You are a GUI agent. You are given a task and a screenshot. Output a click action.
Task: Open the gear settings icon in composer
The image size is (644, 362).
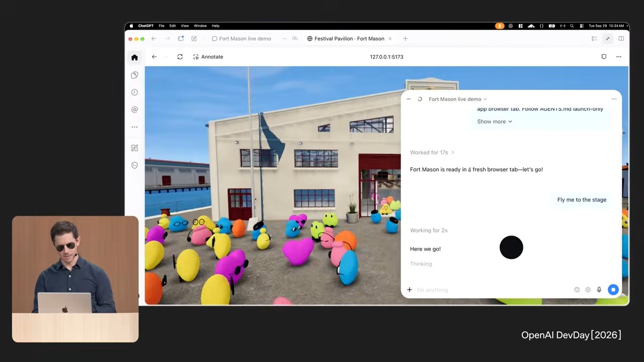[x=588, y=290]
